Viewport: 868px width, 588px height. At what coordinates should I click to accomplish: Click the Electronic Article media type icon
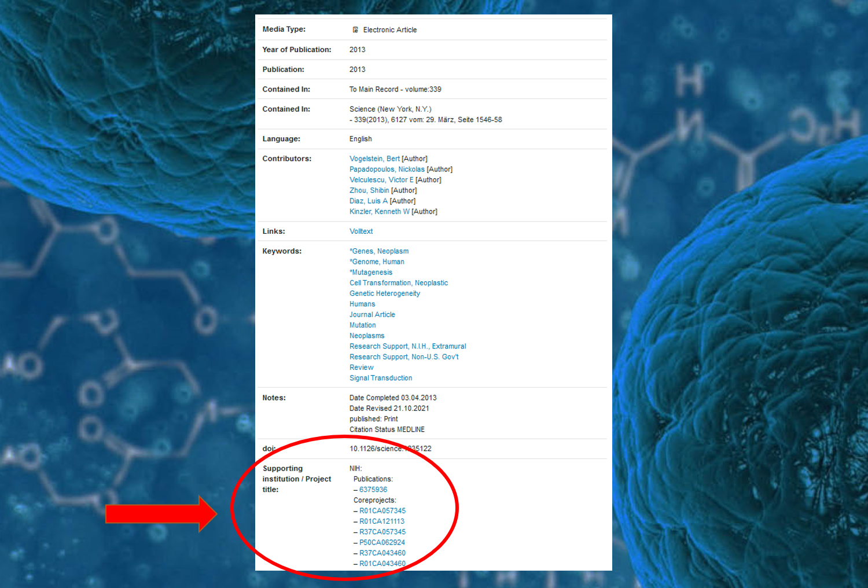click(x=355, y=30)
